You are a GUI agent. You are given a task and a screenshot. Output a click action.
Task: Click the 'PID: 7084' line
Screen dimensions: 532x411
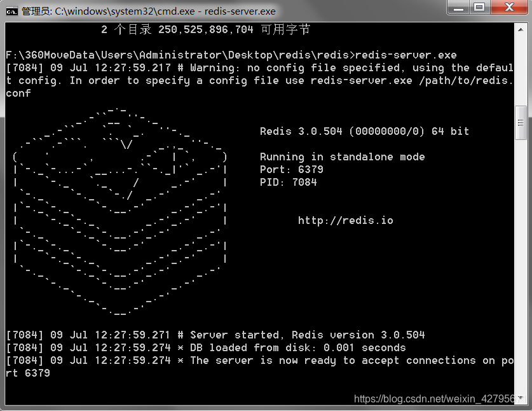[x=289, y=183]
